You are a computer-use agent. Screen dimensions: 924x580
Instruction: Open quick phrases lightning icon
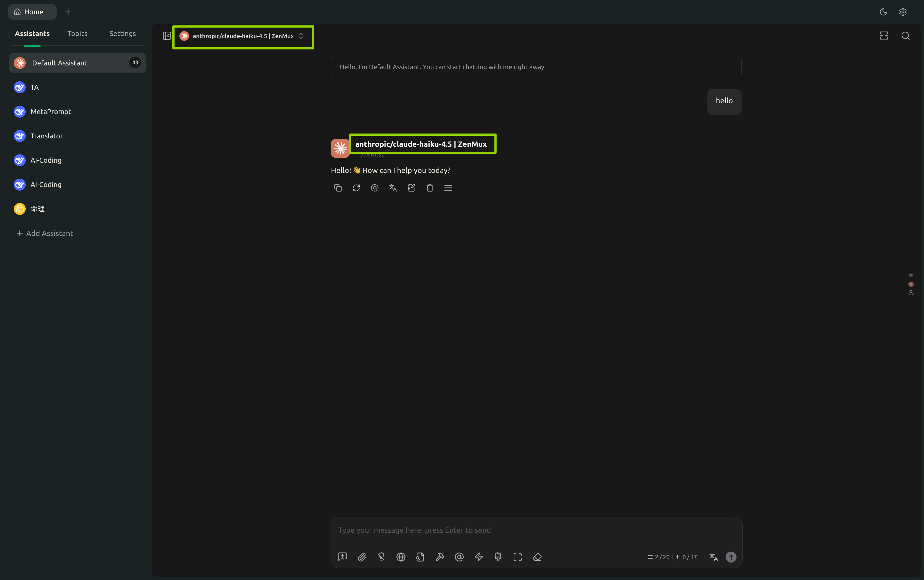478,557
